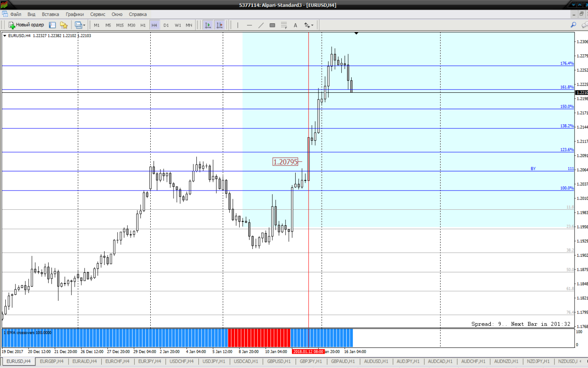Select the horizontal line drawing tool

[x=249, y=25]
